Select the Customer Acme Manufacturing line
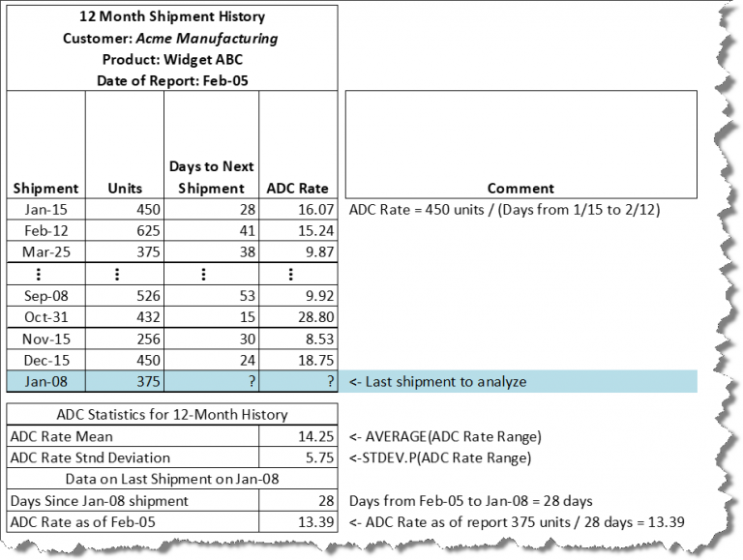This screenshot has height=560, width=743. [171, 38]
